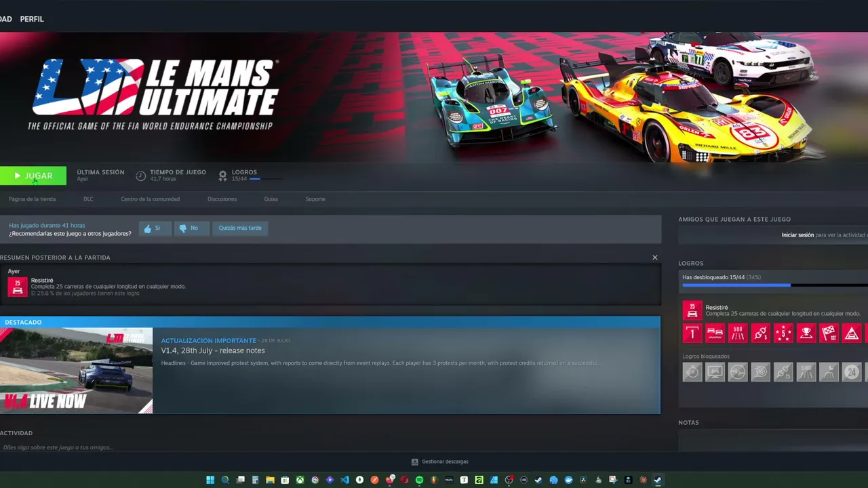Select the checkered flag achievement icon
The image size is (868, 488).
(829, 333)
